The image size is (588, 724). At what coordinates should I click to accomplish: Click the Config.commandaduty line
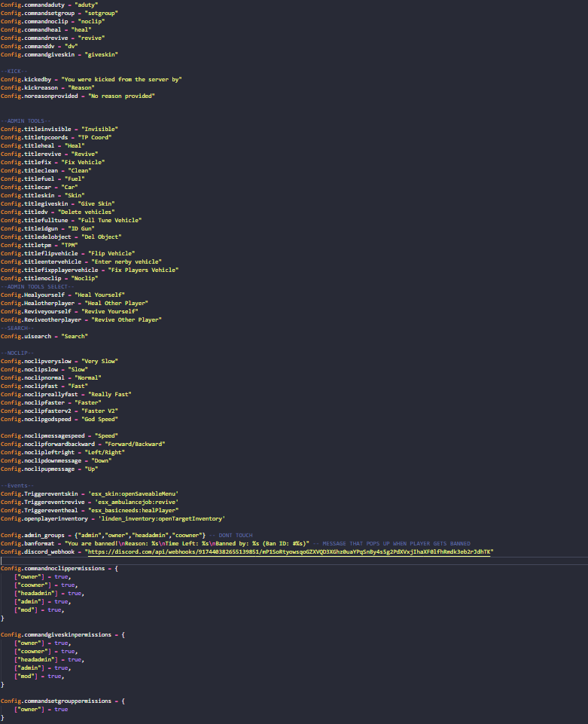click(x=50, y=5)
